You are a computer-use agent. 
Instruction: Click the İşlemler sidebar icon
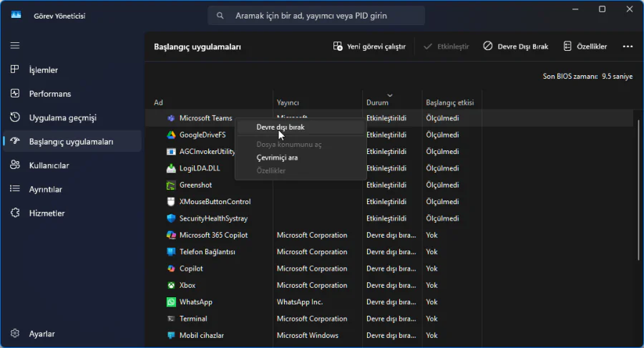point(15,69)
